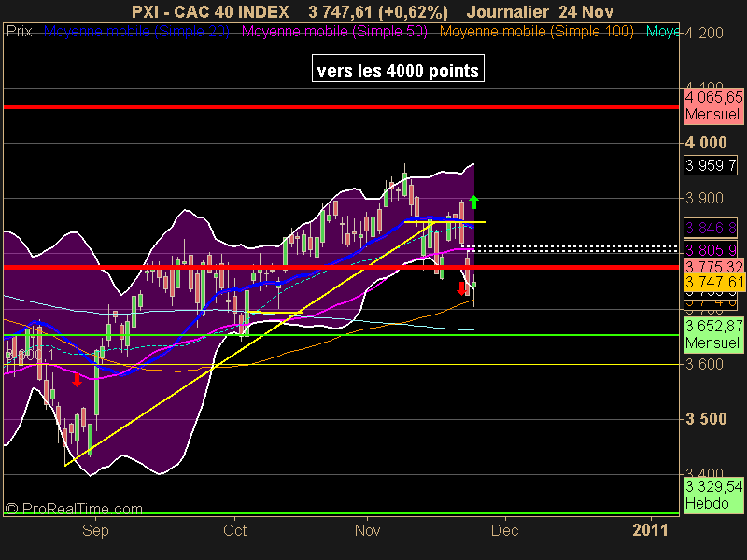Viewport: 747px width, 560px height.
Task: Click the 'Journalier 24 Nov' timeframe label
Action: point(540,11)
